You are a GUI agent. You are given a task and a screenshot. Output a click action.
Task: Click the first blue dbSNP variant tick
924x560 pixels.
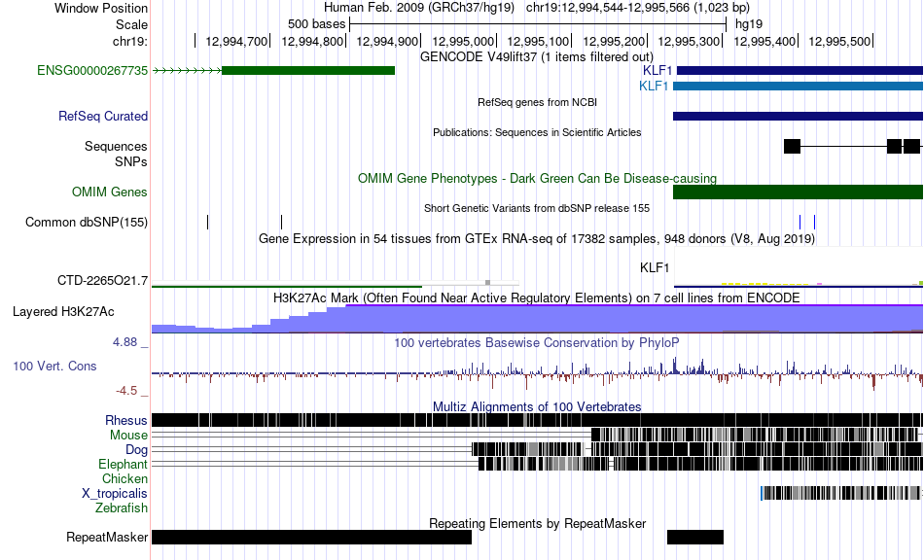click(x=800, y=222)
